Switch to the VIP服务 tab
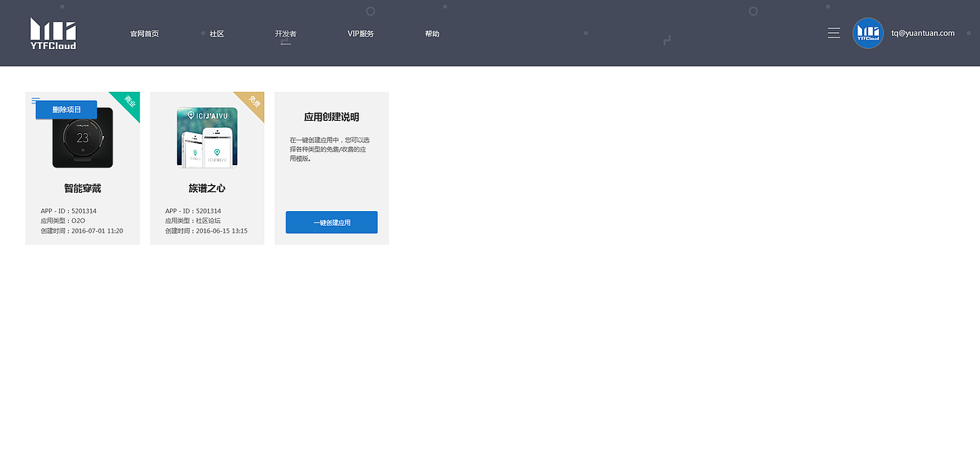The width and height of the screenshot is (980, 459). (x=361, y=33)
